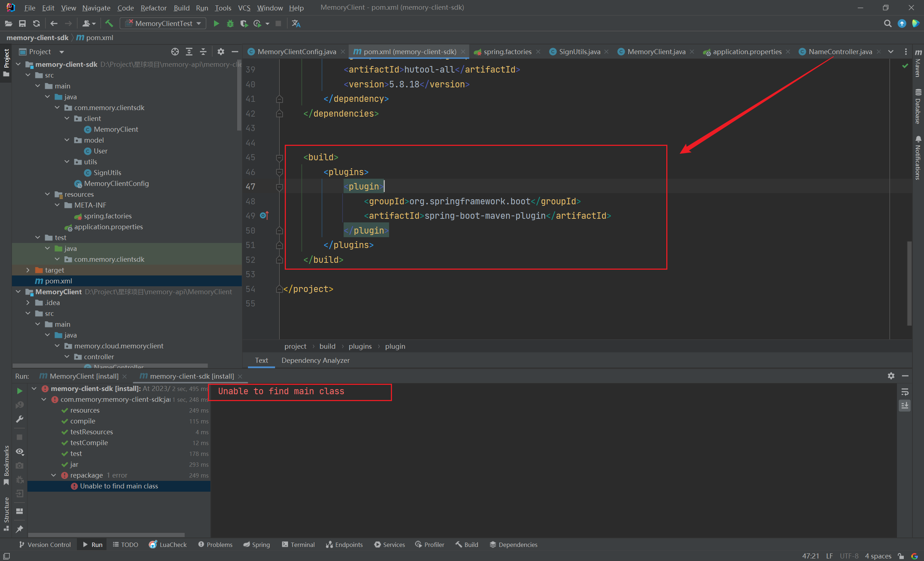The height and width of the screenshot is (561, 924).
Task: Click the 4 spaces indent setting
Action: pyautogui.click(x=878, y=556)
